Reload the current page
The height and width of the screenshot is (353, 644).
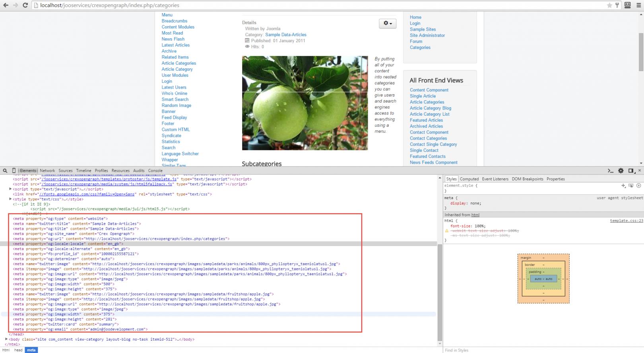(x=25, y=5)
